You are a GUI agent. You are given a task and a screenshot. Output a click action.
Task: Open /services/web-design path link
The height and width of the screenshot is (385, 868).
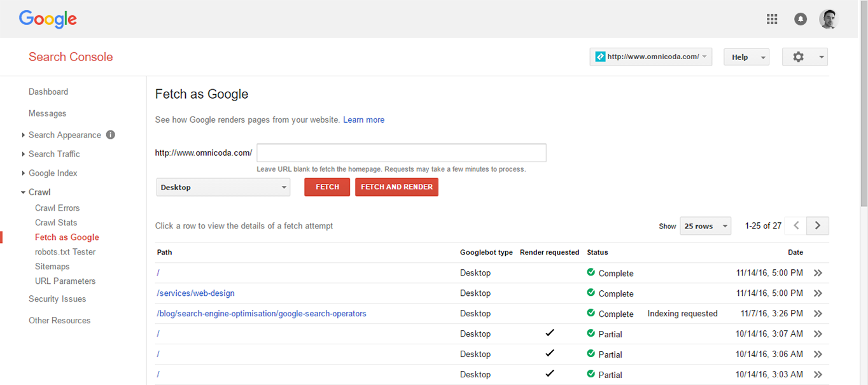tap(195, 293)
